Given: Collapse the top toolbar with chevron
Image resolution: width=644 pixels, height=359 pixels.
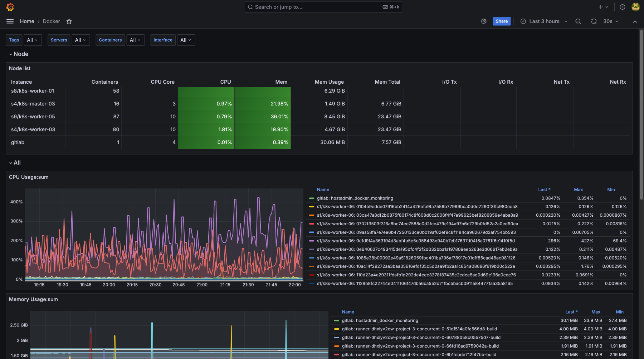Looking at the screenshot, I should (x=635, y=21).
